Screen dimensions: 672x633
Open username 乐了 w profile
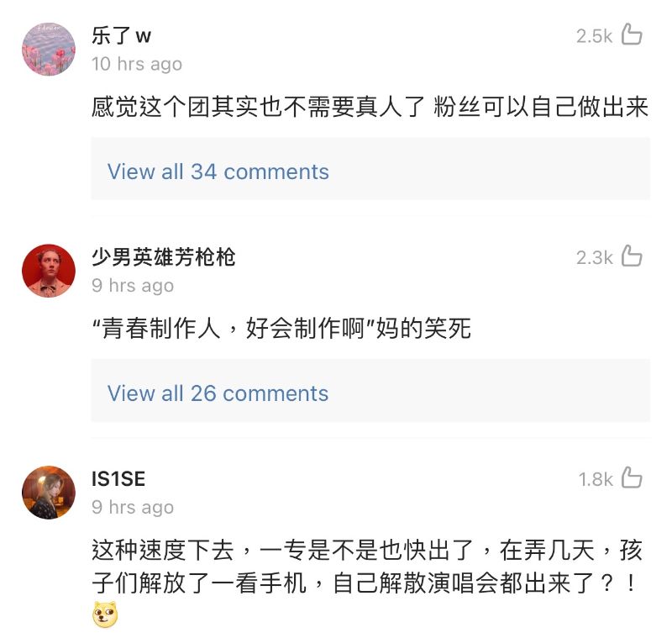[x=121, y=35]
